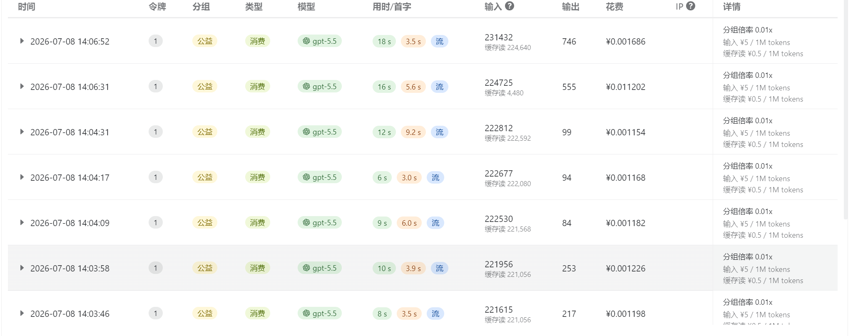Click token badge 1 in 14:03:58 row

point(156,268)
